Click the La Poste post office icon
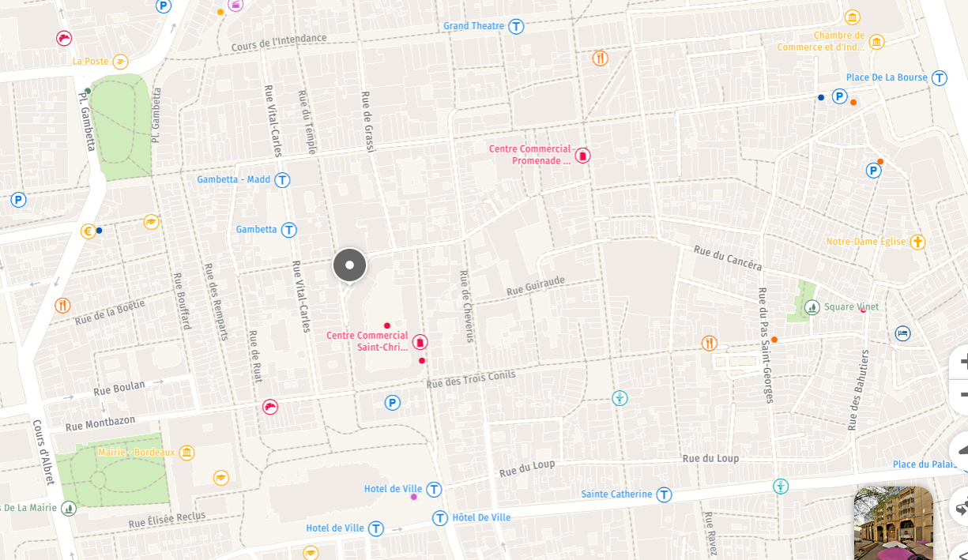The image size is (968, 560). [120, 62]
